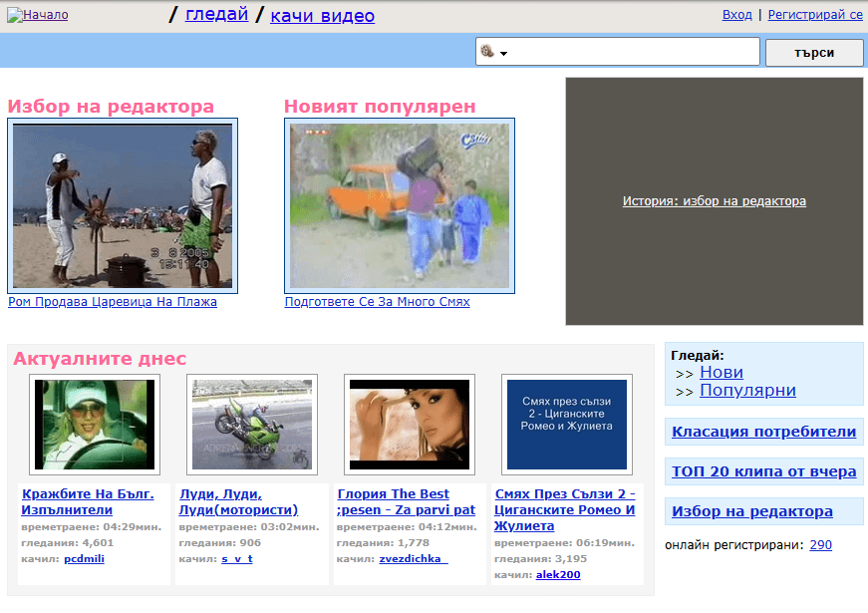Open Класация потребители ranking
This screenshot has height=613, width=868.
[x=763, y=432]
